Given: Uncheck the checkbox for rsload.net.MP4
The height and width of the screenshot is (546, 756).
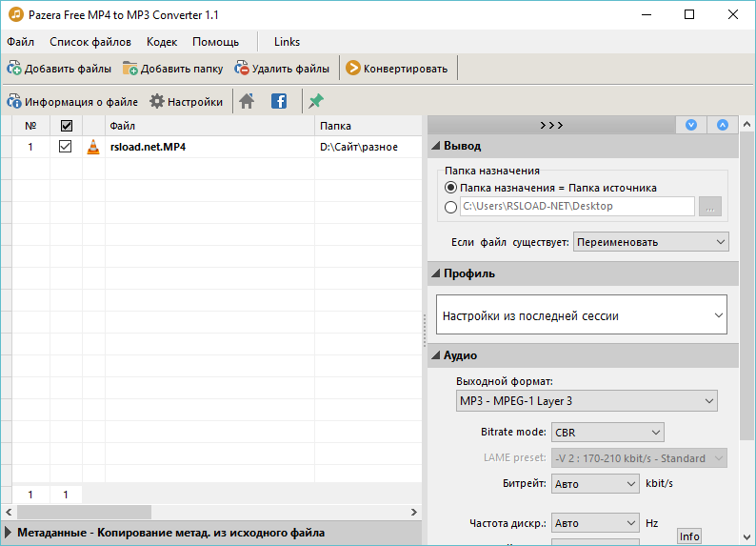Looking at the screenshot, I should pyautogui.click(x=65, y=146).
